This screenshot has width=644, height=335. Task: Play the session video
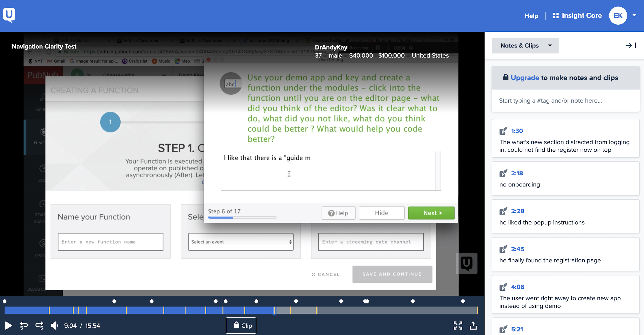8,326
